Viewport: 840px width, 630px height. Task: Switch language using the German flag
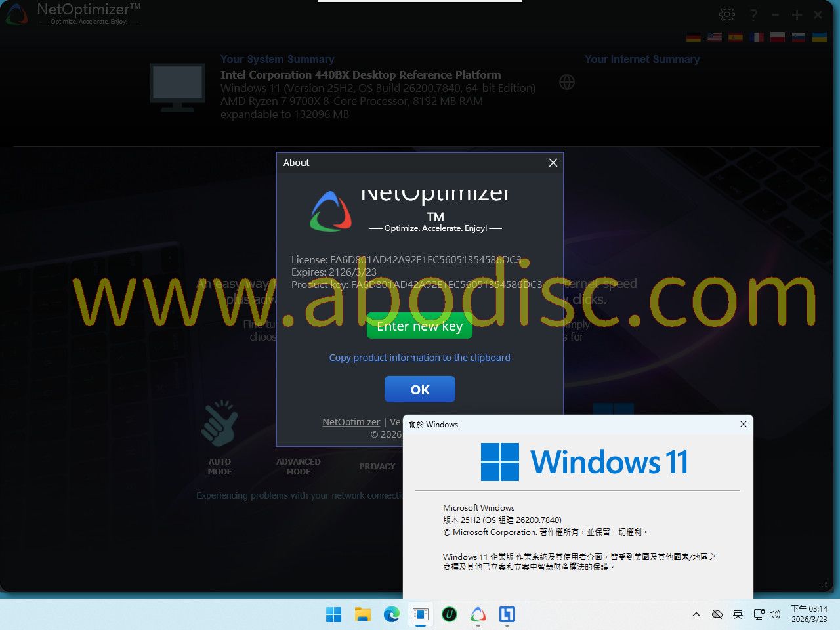694,37
